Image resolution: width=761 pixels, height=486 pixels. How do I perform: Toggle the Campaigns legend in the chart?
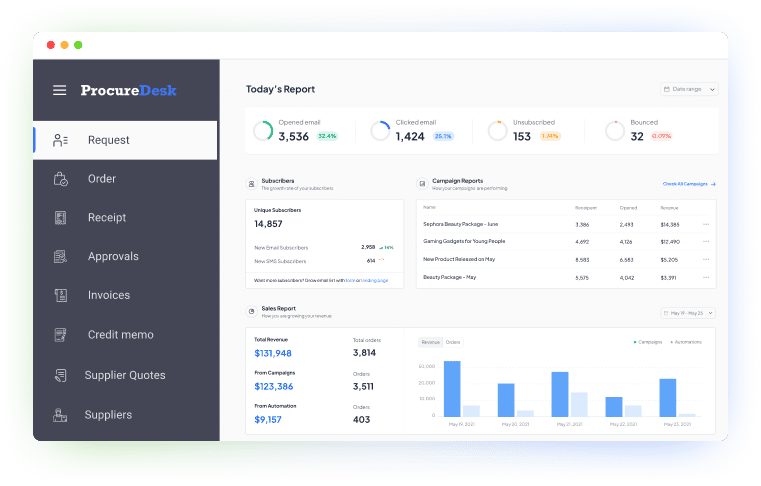click(x=648, y=342)
